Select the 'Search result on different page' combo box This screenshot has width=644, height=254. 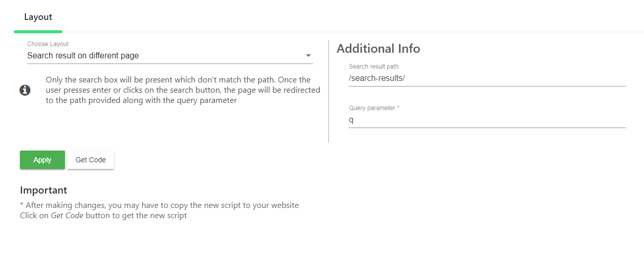164,55
